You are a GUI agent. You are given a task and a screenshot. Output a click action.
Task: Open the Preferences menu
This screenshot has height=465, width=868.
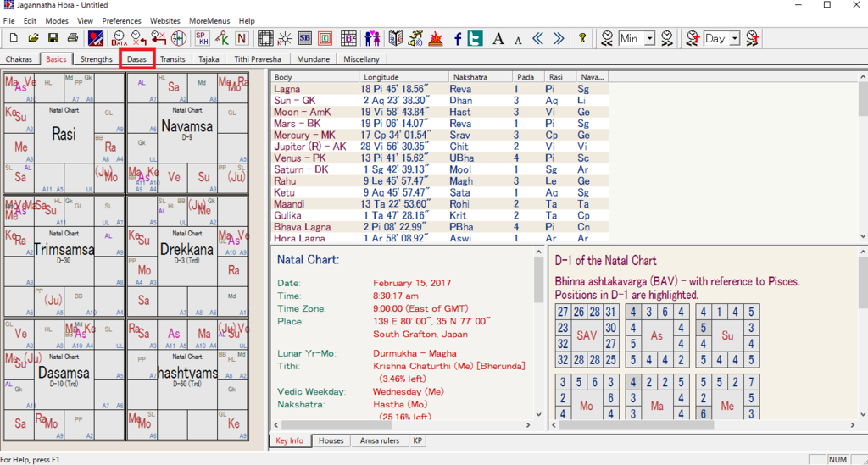(121, 21)
